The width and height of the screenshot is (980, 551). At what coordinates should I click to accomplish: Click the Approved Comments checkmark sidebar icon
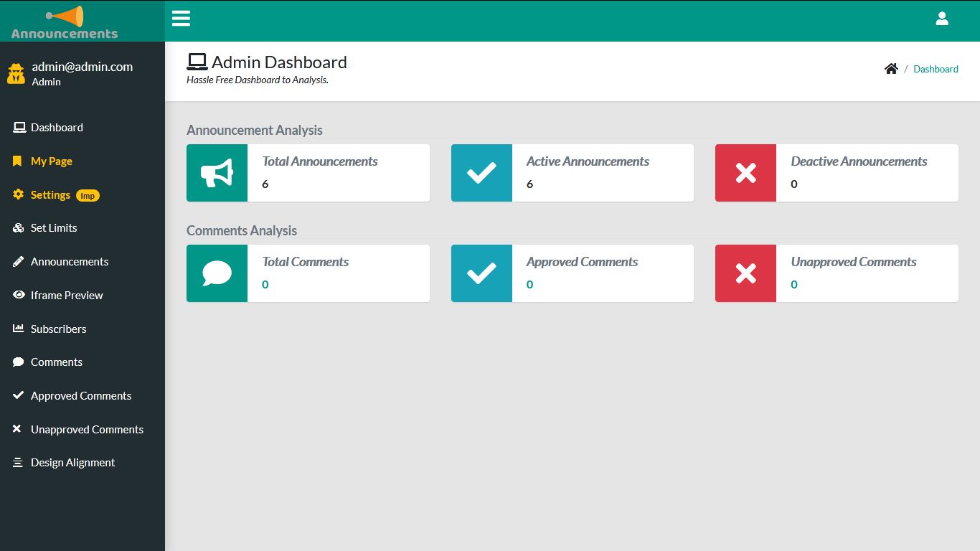(18, 395)
